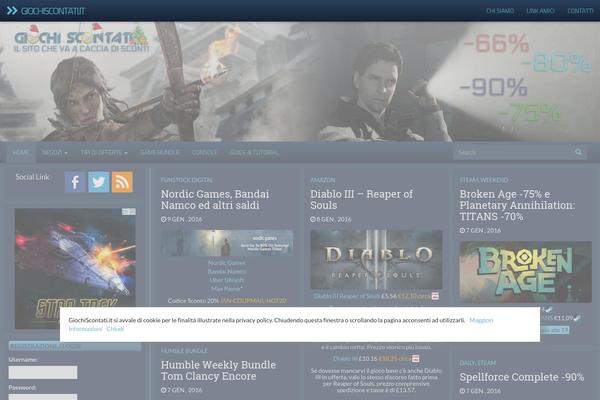The image size is (600, 400).
Task: Expand the TIPI DI OFFERTE dropdown menu
Action: 104,152
